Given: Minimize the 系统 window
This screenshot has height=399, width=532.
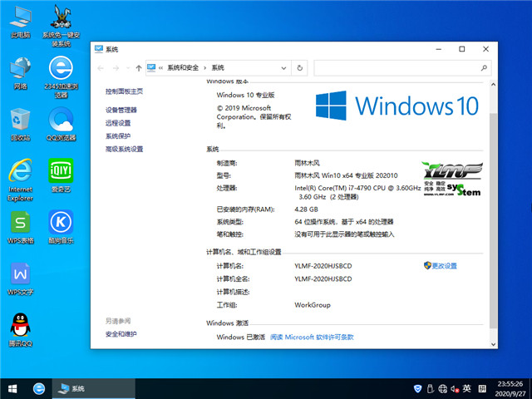Looking at the screenshot, I should [438, 49].
